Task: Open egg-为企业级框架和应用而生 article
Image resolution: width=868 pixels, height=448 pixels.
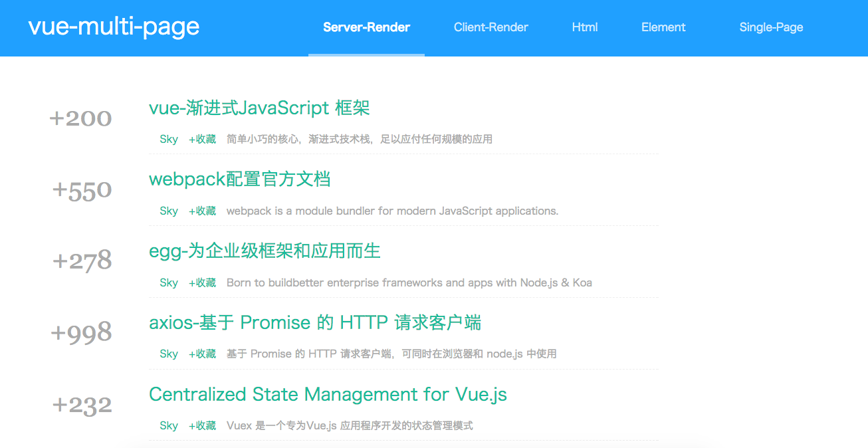Action: pos(265,251)
